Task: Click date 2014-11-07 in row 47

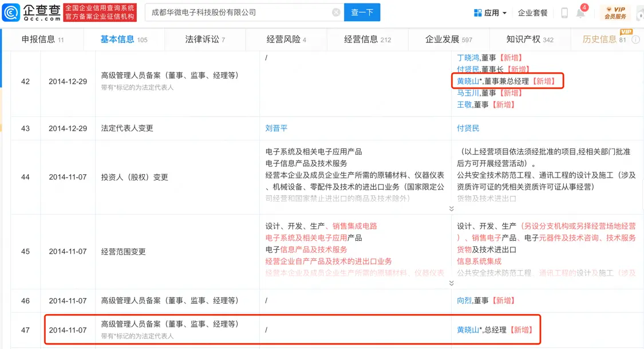Action: point(68,330)
